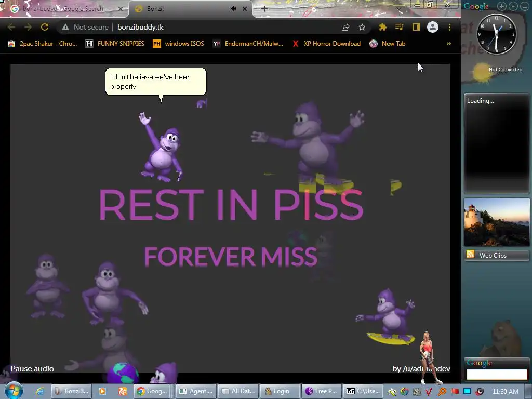
Task: Mute the Bonzi! tab via speaker icon
Action: click(x=233, y=9)
